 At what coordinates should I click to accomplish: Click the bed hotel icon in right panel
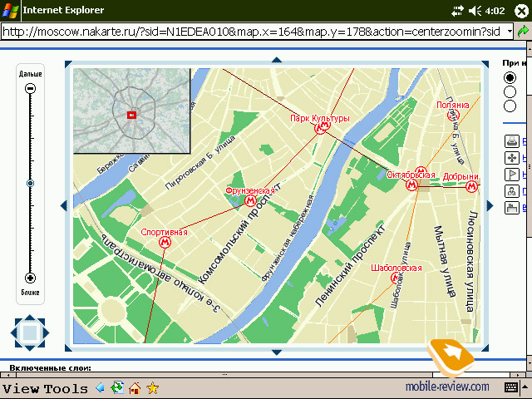tap(512, 208)
